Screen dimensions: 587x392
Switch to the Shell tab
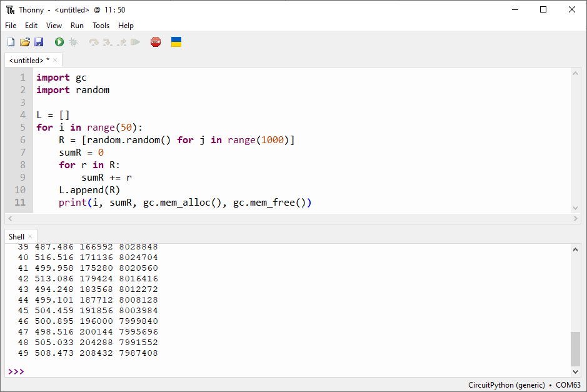pos(15,236)
